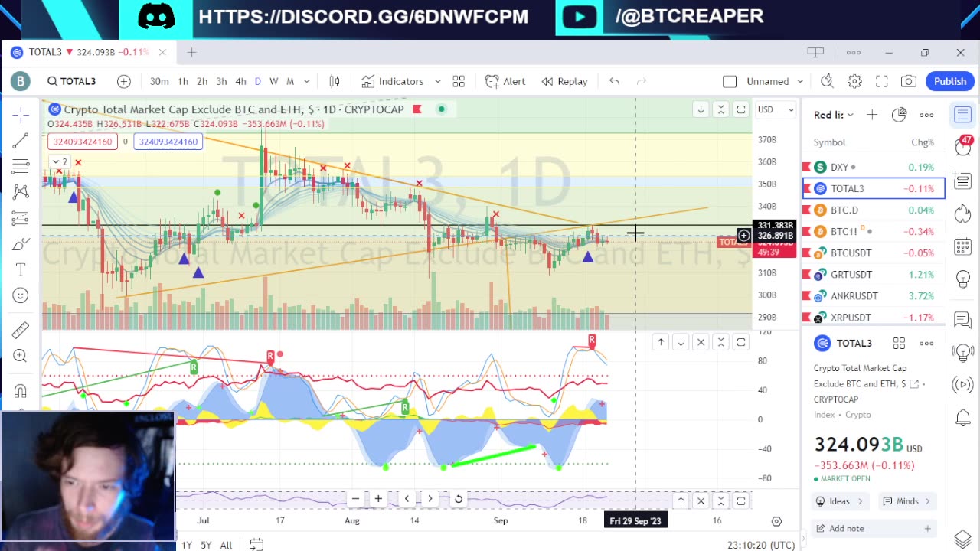980x551 pixels.
Task: Open the calendar panel
Action: point(963,246)
